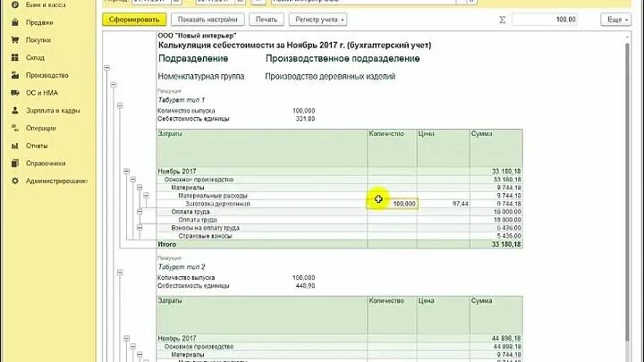The height and width of the screenshot is (362, 644).
Task: Select the Итого row label
Action: click(x=166, y=244)
